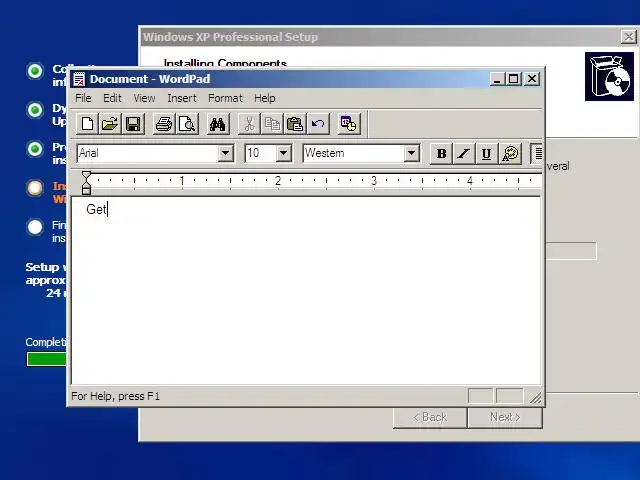Print the document using printer icon

click(x=164, y=124)
